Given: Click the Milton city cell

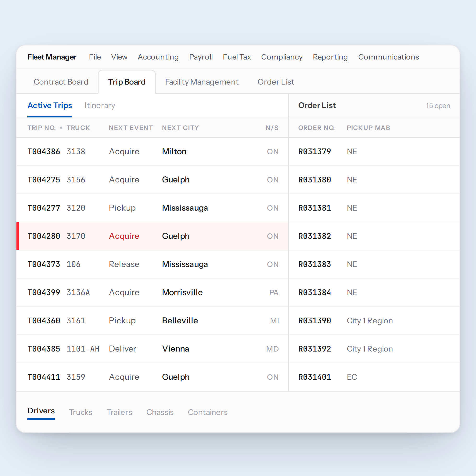Looking at the screenshot, I should pyautogui.click(x=174, y=152).
